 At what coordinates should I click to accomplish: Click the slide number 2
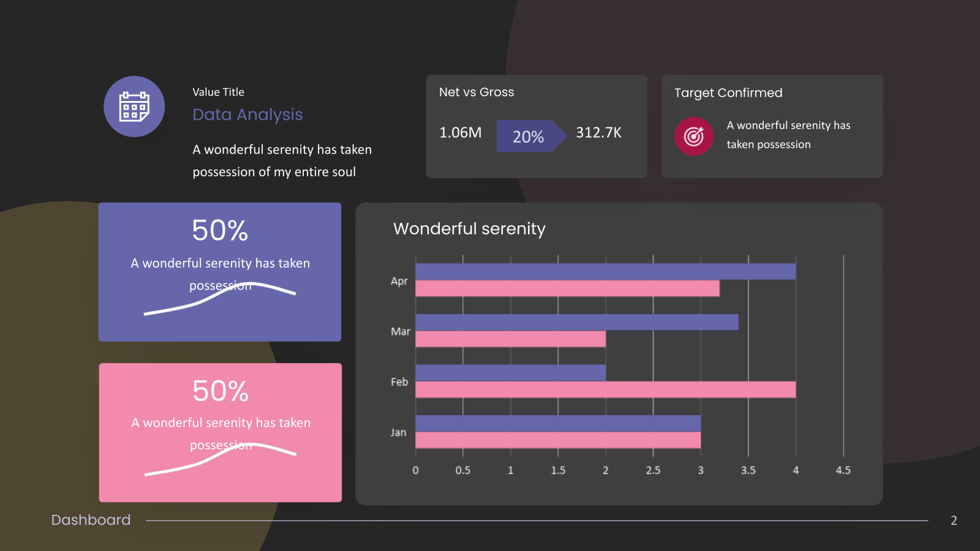click(954, 520)
